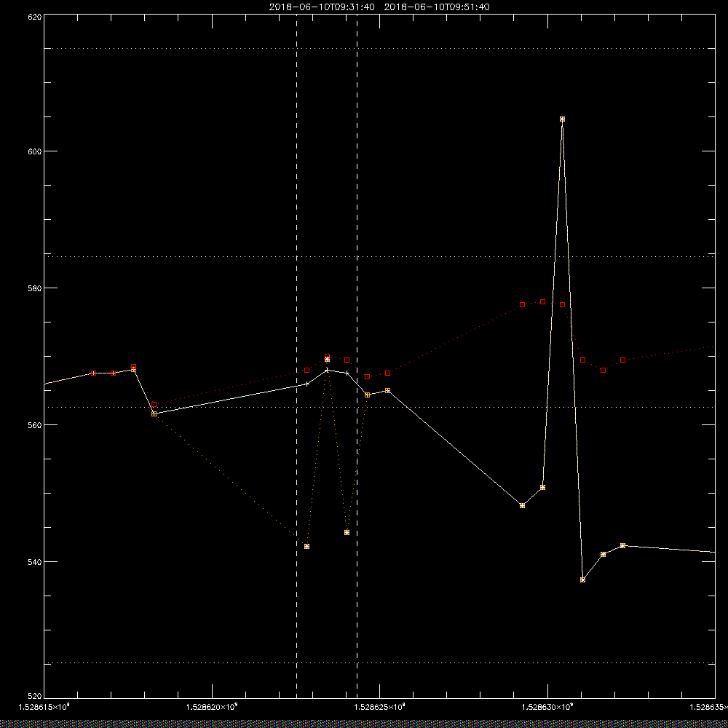
Task: Click the end timestamp 2018-06-10T09:51:40 in title
Action: pos(436,7)
